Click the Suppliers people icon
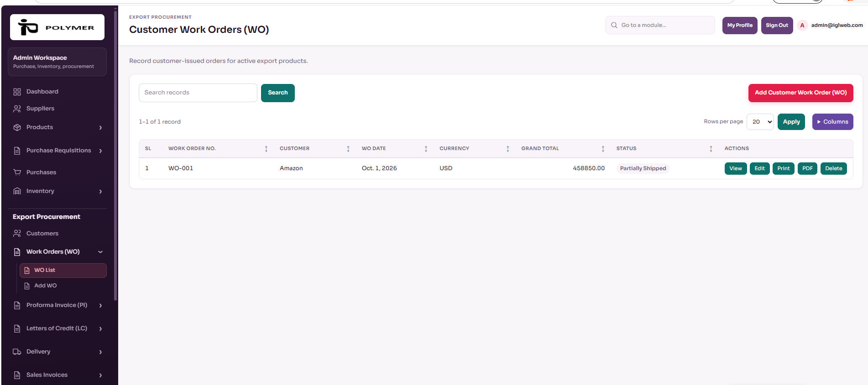 pyautogui.click(x=17, y=109)
